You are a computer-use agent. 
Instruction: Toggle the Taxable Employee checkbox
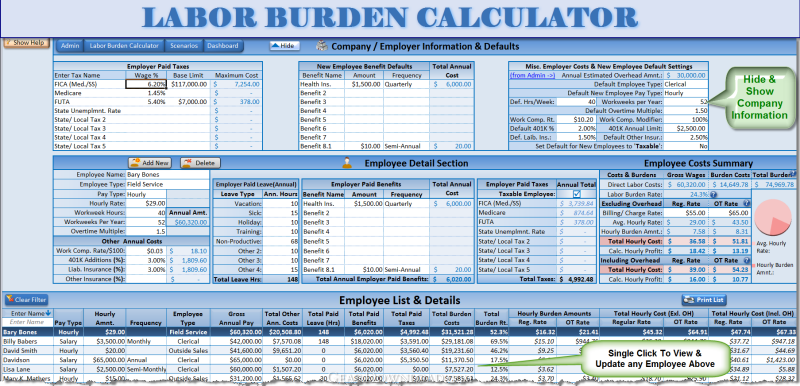click(577, 194)
